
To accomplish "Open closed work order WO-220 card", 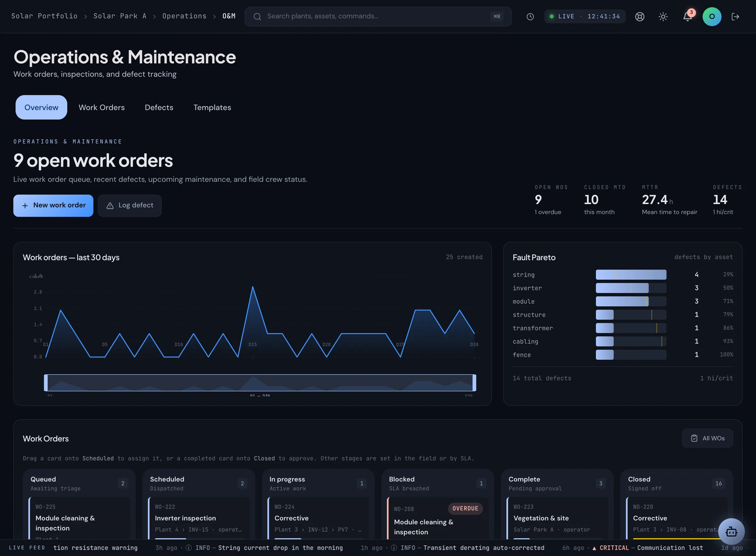I will click(x=676, y=519).
